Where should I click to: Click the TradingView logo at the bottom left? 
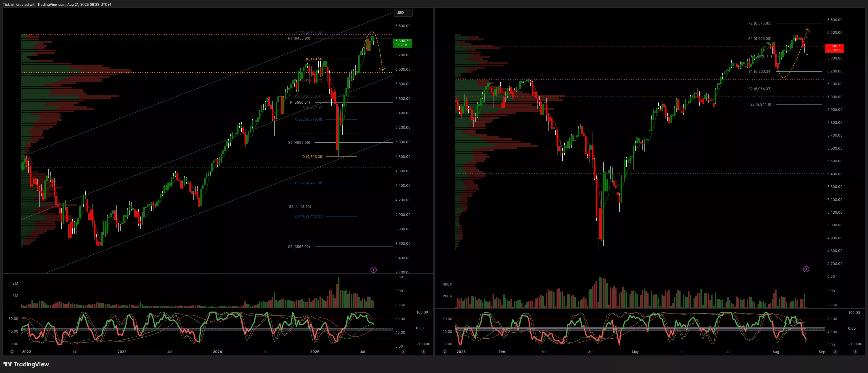(x=26, y=364)
